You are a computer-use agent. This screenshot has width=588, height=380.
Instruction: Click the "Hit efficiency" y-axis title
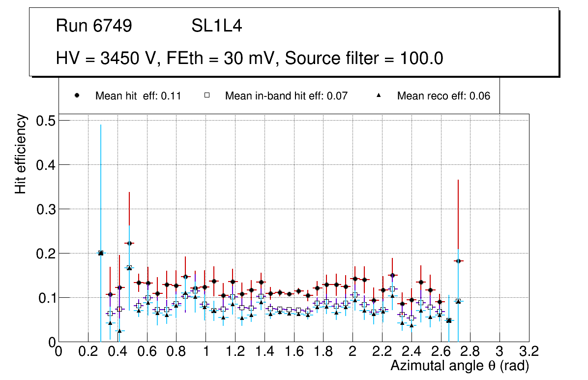click(21, 154)
